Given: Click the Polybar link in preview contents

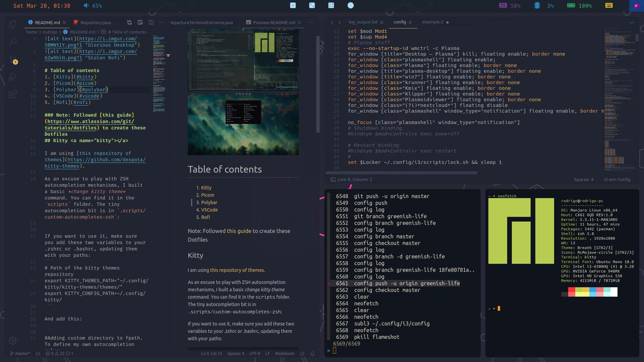Looking at the screenshot, I should [209, 202].
